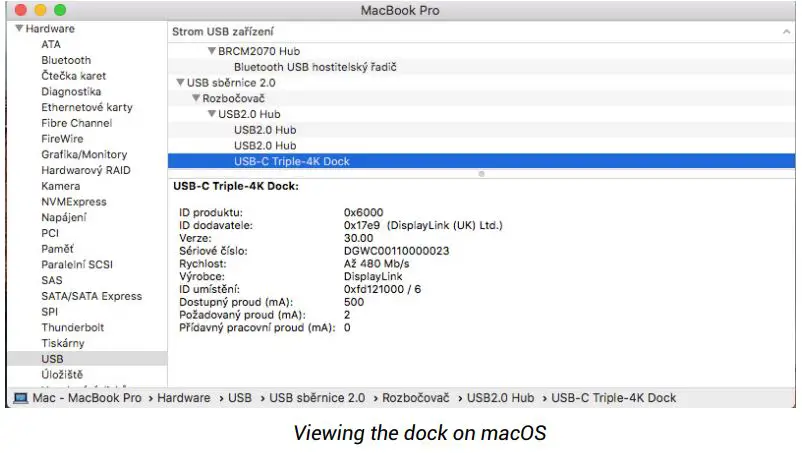
Task: Select Tiskárny in the sidebar
Action: point(63,343)
